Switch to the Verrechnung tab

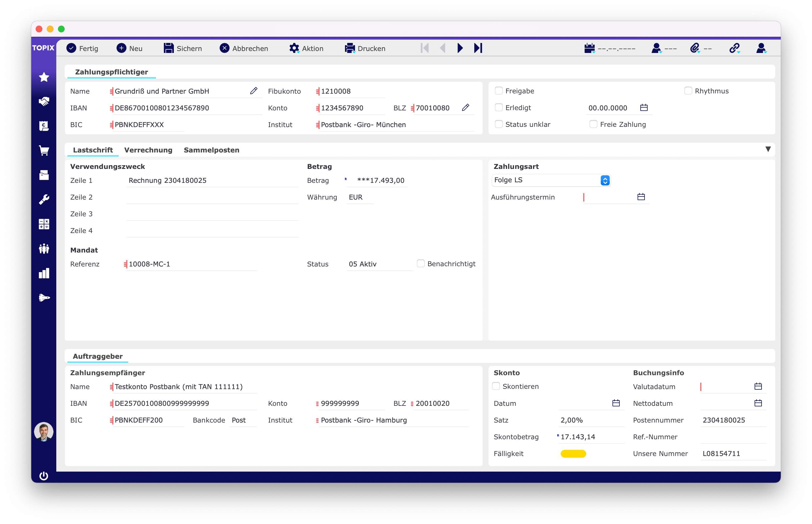click(x=148, y=150)
